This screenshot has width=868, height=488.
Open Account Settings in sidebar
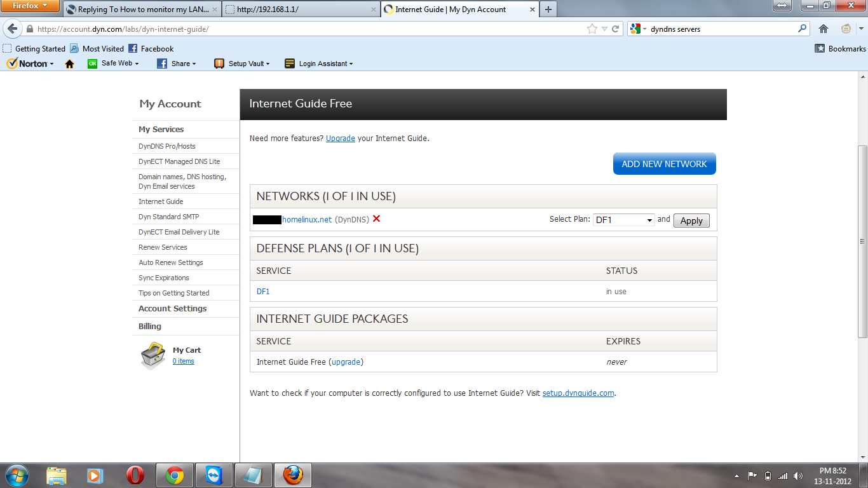pos(173,308)
